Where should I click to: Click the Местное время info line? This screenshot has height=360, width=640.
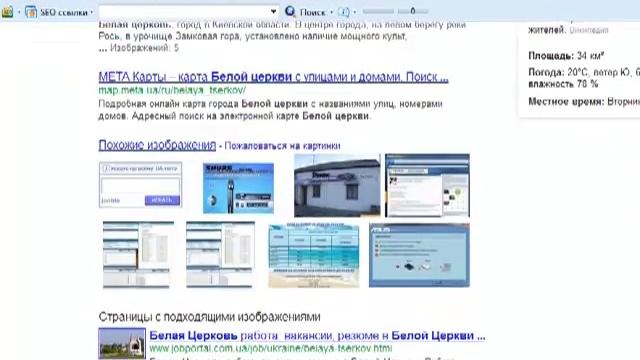(584, 101)
